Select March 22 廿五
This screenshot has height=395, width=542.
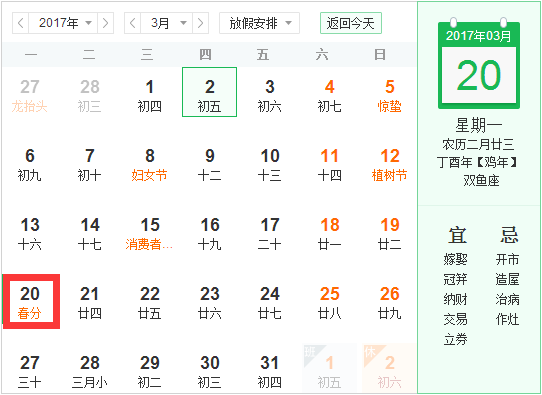[x=150, y=302]
